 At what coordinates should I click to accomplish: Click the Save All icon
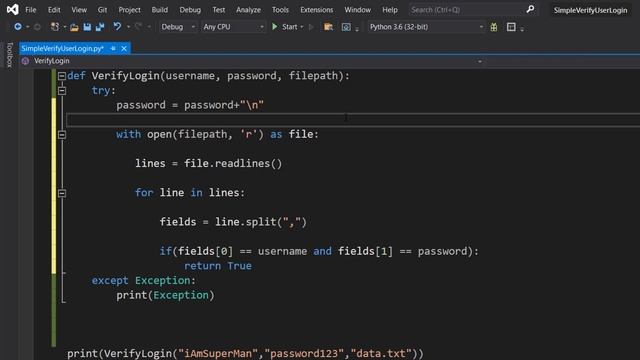(100, 27)
